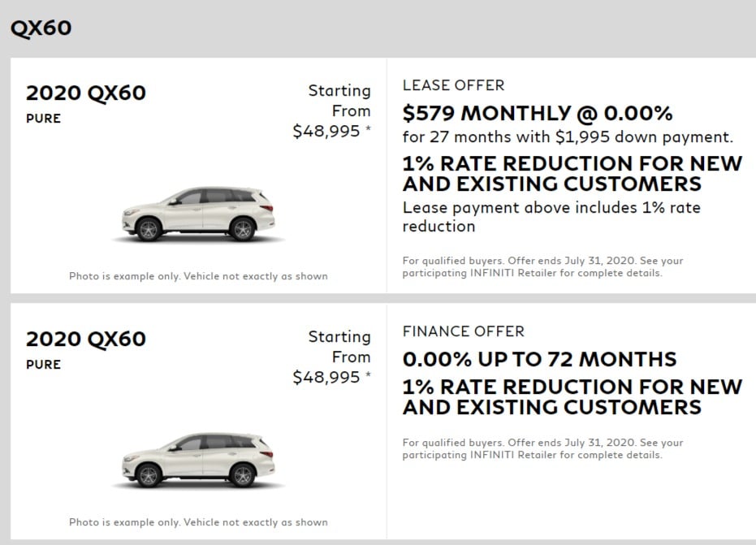Image resolution: width=756 pixels, height=545 pixels.
Task: Click the lease payment includes rate reduction text
Action: coord(551,217)
